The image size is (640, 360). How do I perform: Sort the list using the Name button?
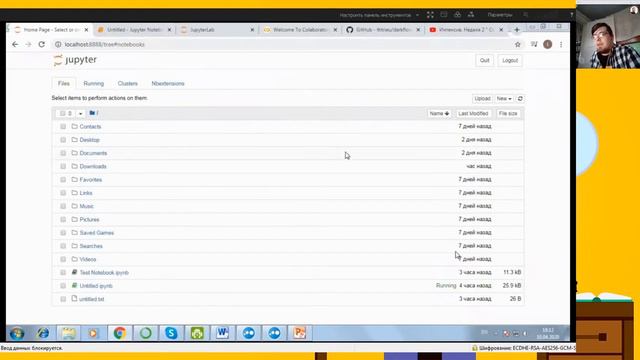point(439,113)
